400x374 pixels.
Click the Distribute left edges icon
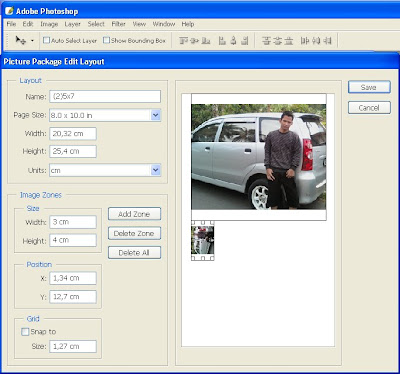(305, 41)
